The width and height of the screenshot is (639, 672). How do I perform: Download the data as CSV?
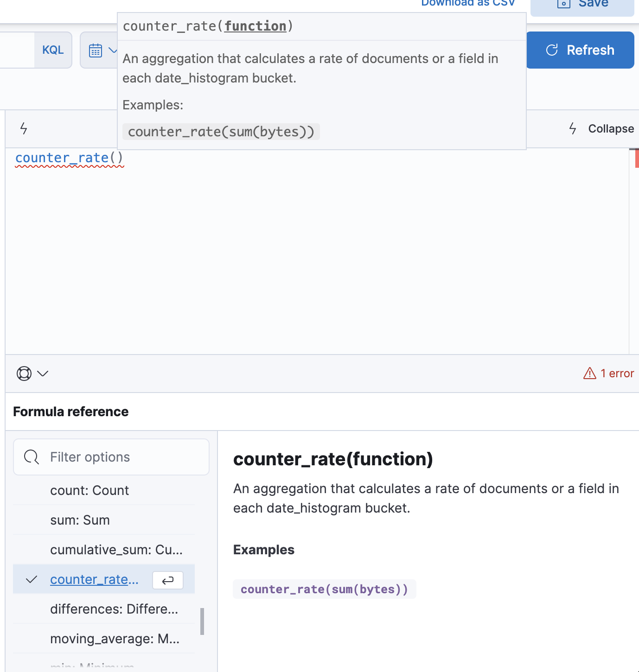pos(468,4)
